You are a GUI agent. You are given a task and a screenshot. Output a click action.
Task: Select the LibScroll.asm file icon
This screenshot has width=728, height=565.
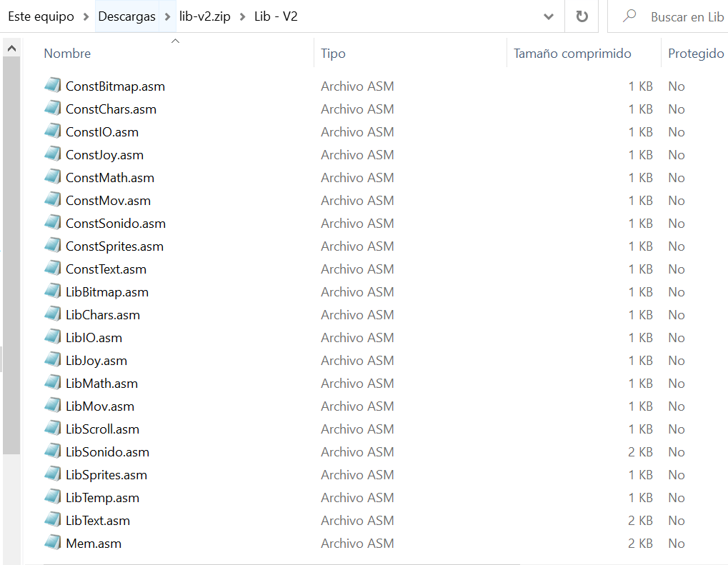tap(53, 429)
